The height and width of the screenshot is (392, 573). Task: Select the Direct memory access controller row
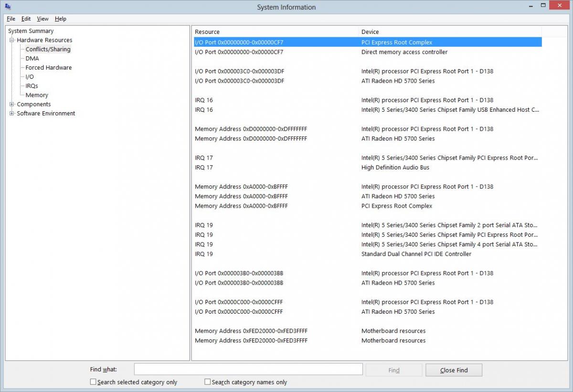coord(367,52)
